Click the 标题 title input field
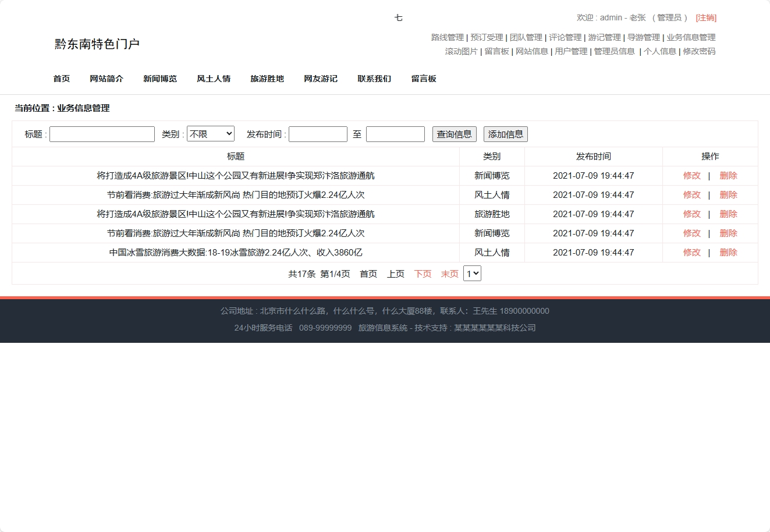Viewport: 770px width, 532px height. [102, 134]
